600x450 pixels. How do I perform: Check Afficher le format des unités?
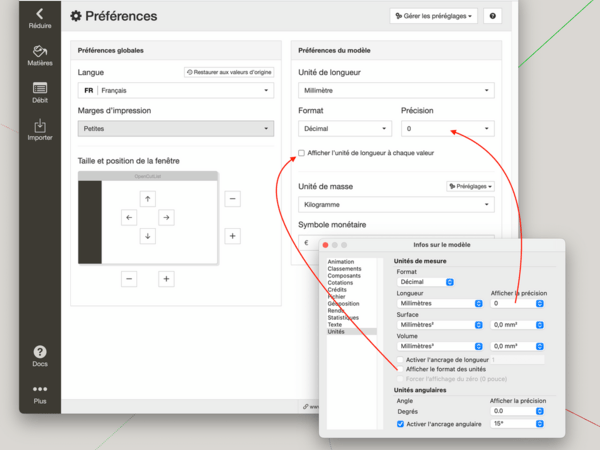pyautogui.click(x=401, y=368)
